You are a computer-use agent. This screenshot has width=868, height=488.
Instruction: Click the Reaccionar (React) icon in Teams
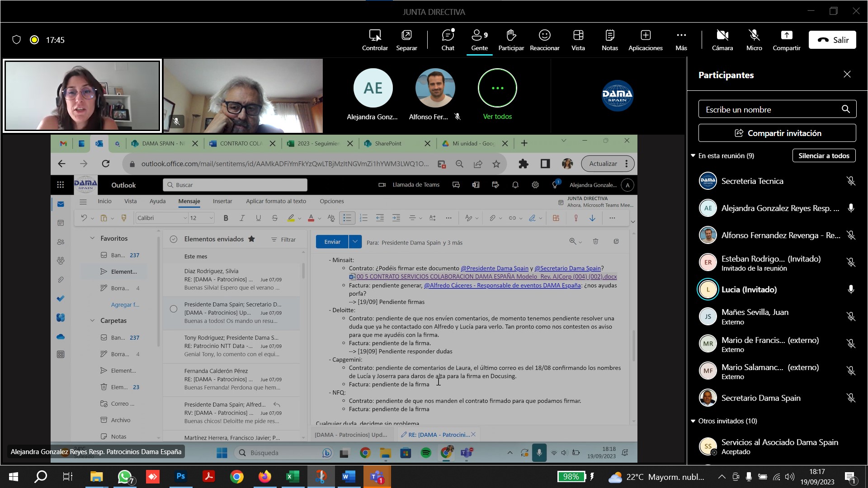pyautogui.click(x=544, y=39)
